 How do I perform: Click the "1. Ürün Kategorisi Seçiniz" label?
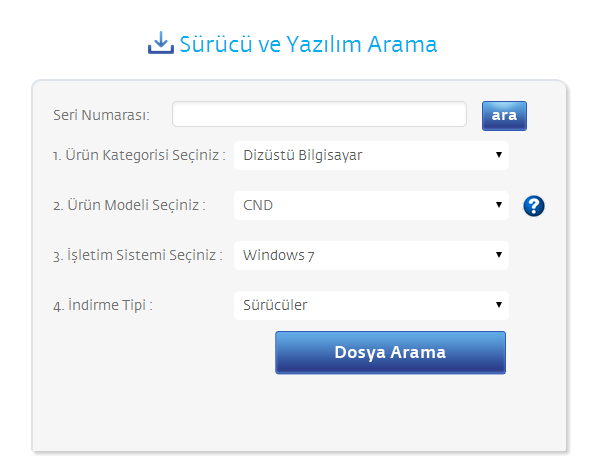pos(139,156)
